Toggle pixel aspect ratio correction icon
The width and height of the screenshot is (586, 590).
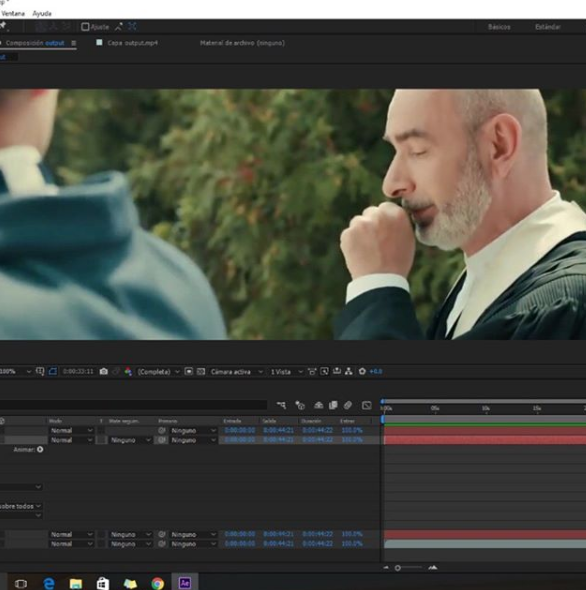pyautogui.click(x=312, y=371)
